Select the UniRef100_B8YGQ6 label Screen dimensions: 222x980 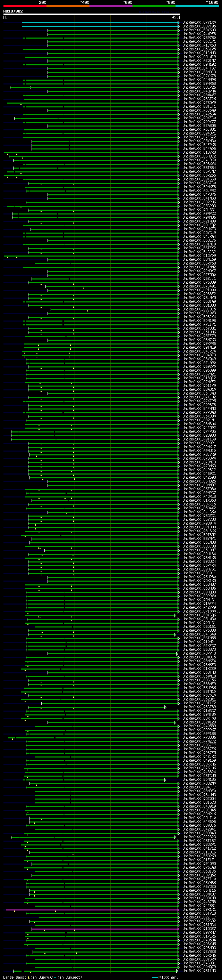point(199,616)
